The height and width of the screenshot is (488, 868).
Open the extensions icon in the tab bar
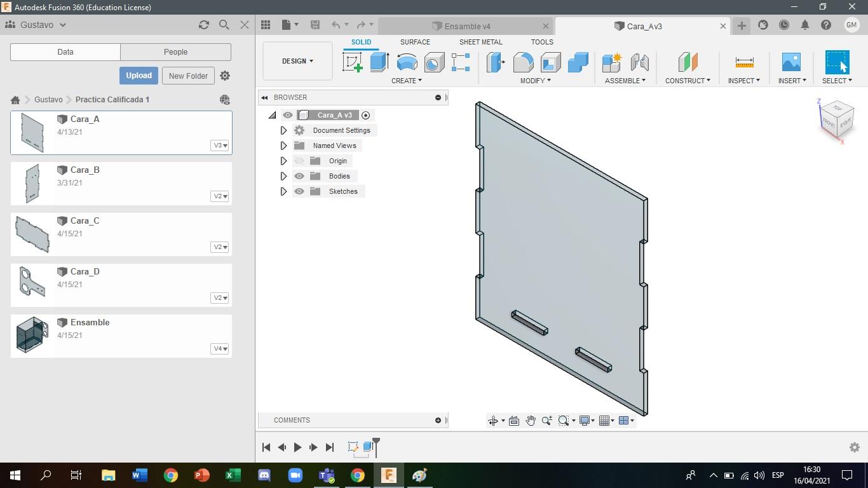[763, 25]
